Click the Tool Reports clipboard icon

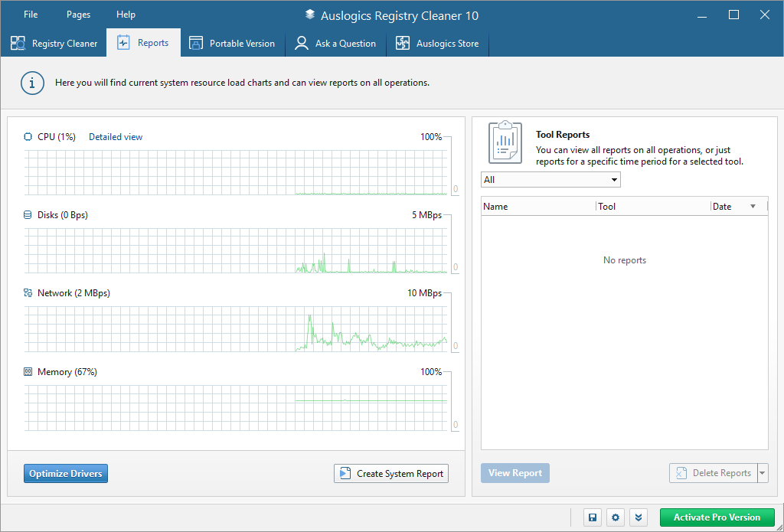[505, 142]
